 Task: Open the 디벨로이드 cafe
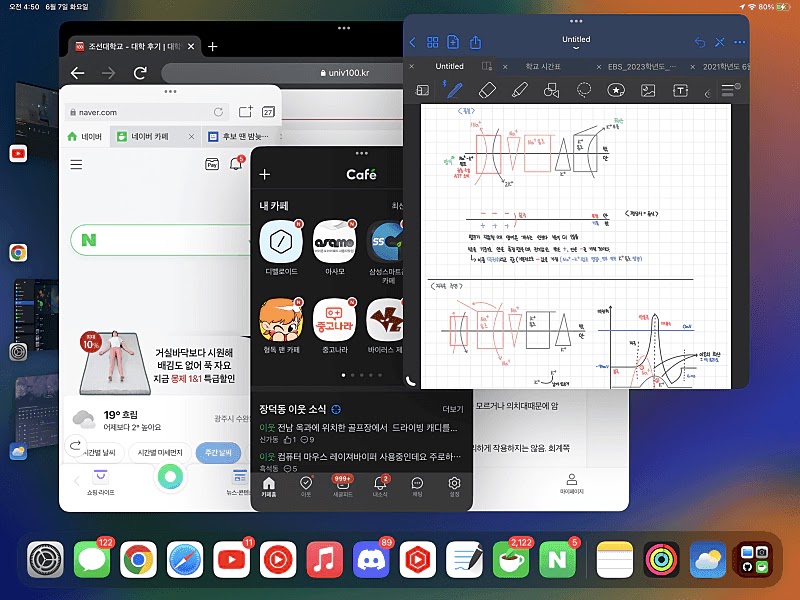pos(281,248)
